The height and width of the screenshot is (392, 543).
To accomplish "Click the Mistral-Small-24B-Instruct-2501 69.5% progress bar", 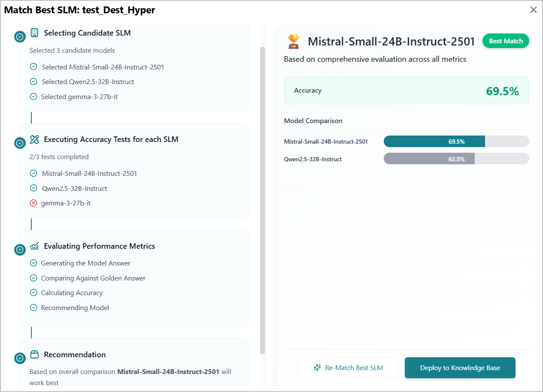I will pos(456,142).
